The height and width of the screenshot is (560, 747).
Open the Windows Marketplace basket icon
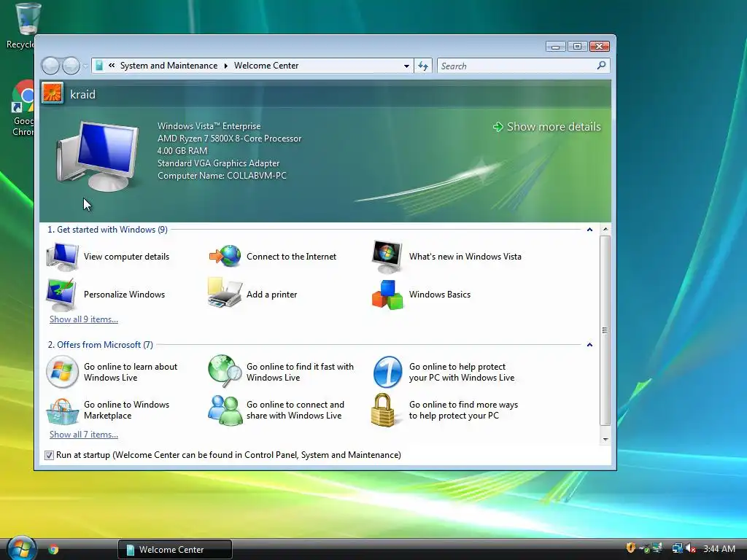point(63,411)
